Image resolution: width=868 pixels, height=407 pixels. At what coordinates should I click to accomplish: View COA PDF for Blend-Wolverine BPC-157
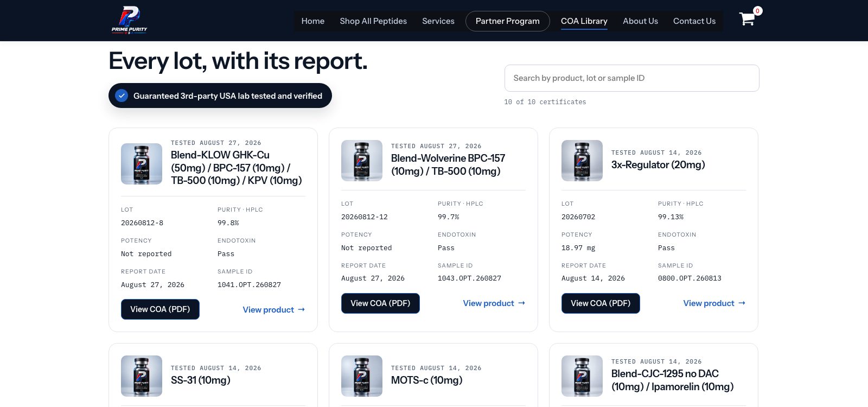tap(380, 303)
